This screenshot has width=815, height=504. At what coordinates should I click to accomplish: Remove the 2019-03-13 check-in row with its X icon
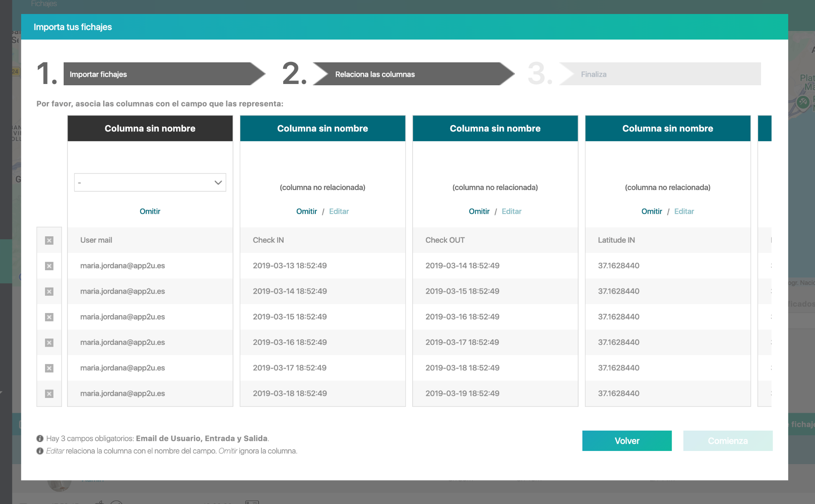pyautogui.click(x=49, y=266)
